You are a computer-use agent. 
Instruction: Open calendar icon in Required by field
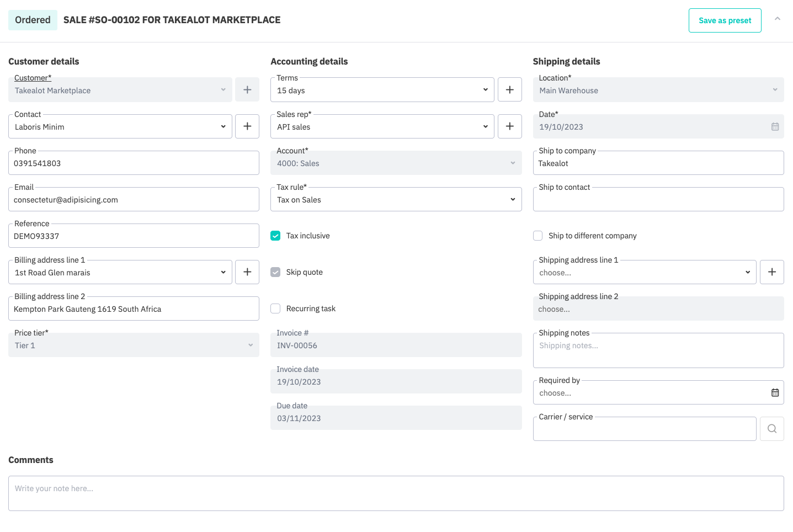pos(775,393)
